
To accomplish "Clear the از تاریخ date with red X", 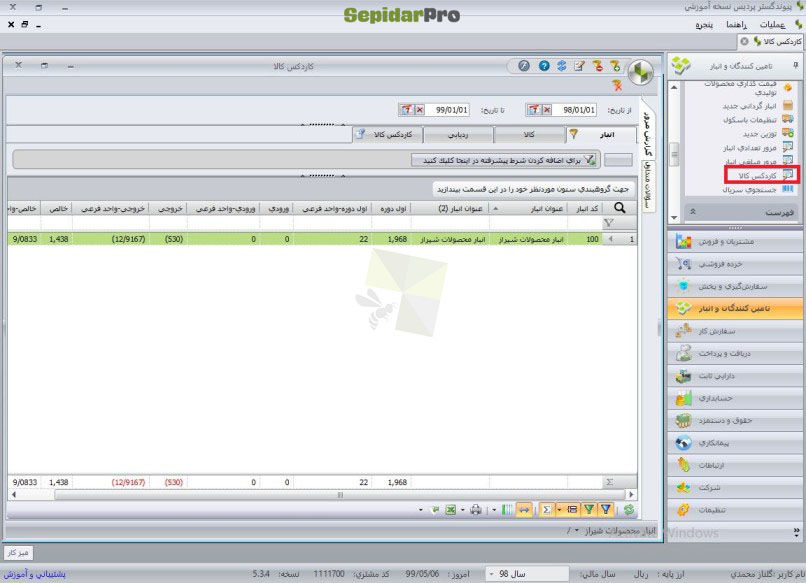I will click(547, 110).
